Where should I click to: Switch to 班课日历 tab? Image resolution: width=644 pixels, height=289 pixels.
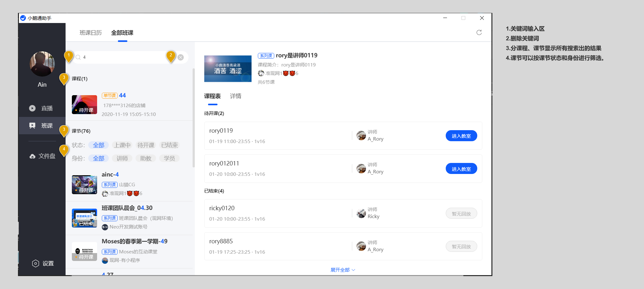tap(90, 33)
